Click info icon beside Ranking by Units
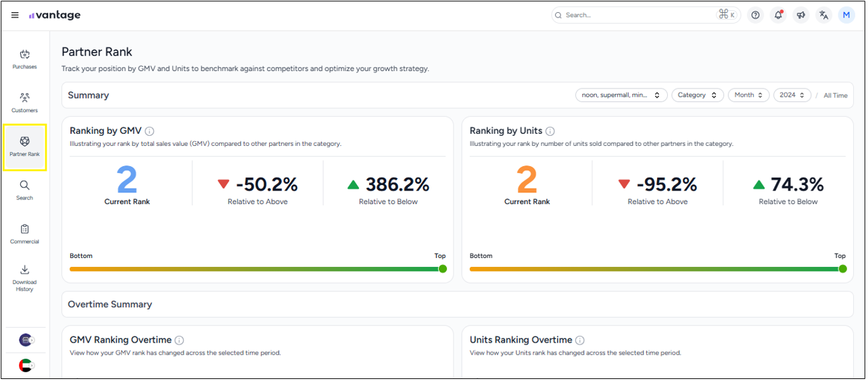 (550, 132)
